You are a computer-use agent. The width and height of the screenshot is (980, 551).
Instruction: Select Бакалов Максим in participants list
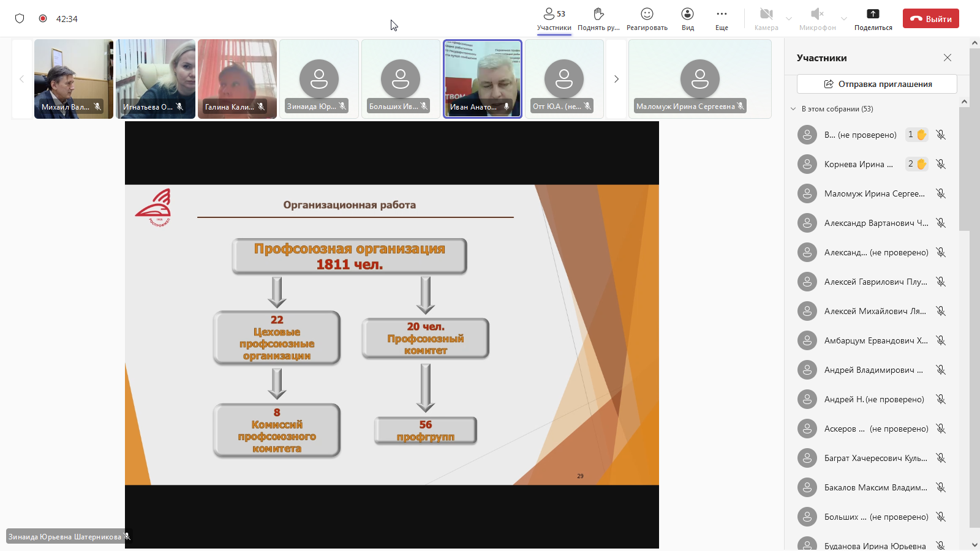875,487
